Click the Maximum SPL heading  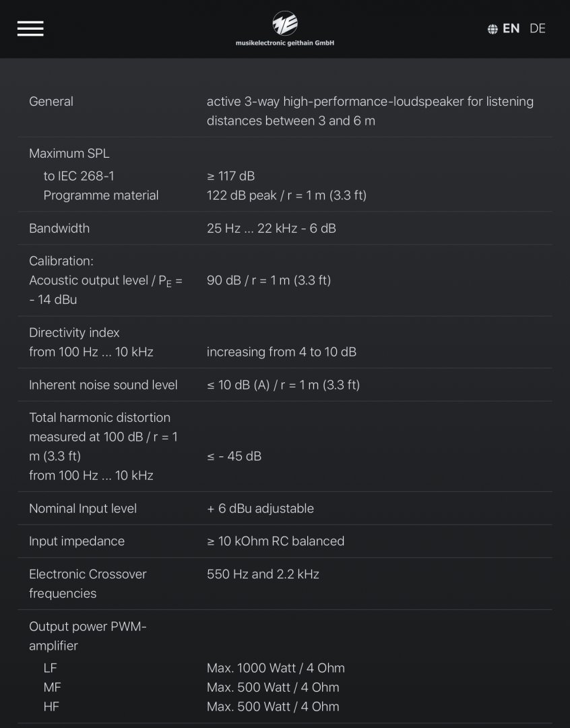pos(69,153)
